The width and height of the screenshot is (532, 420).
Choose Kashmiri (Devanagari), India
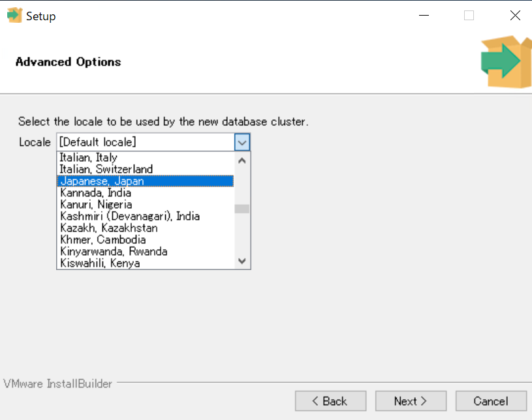(146, 217)
